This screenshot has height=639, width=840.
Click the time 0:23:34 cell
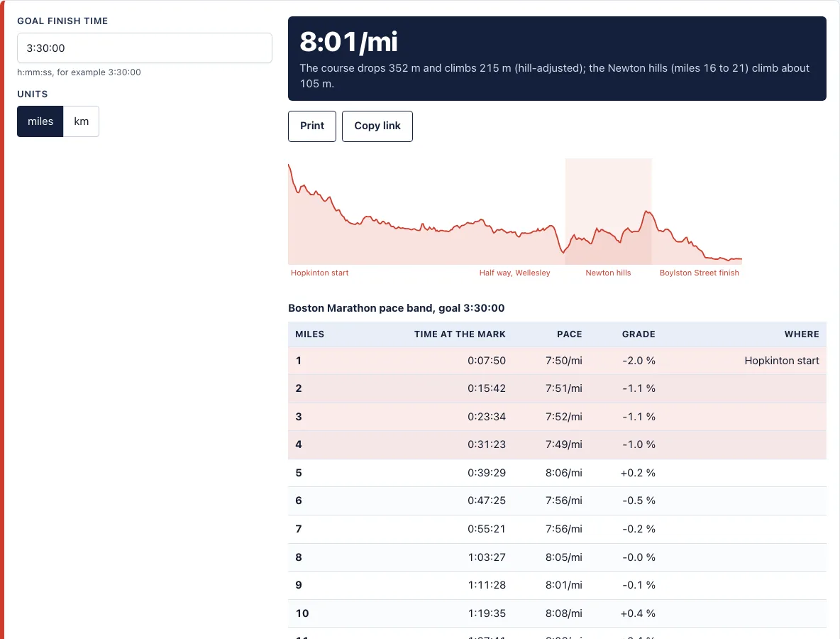(x=487, y=417)
